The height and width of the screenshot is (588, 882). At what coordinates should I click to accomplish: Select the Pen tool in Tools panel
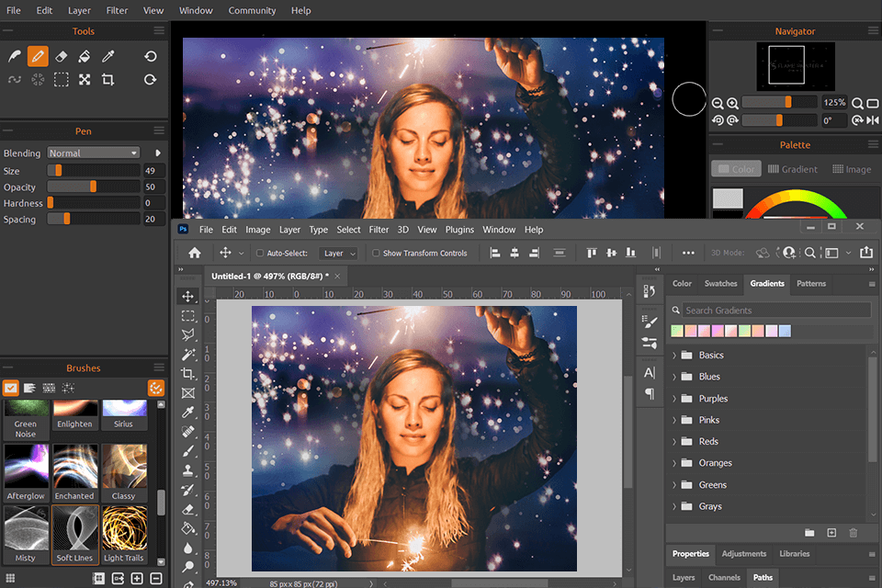38,56
